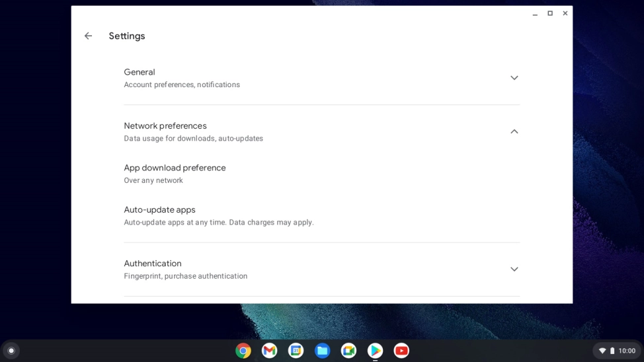Open the launcher circle button
644x362 pixels.
click(11, 351)
